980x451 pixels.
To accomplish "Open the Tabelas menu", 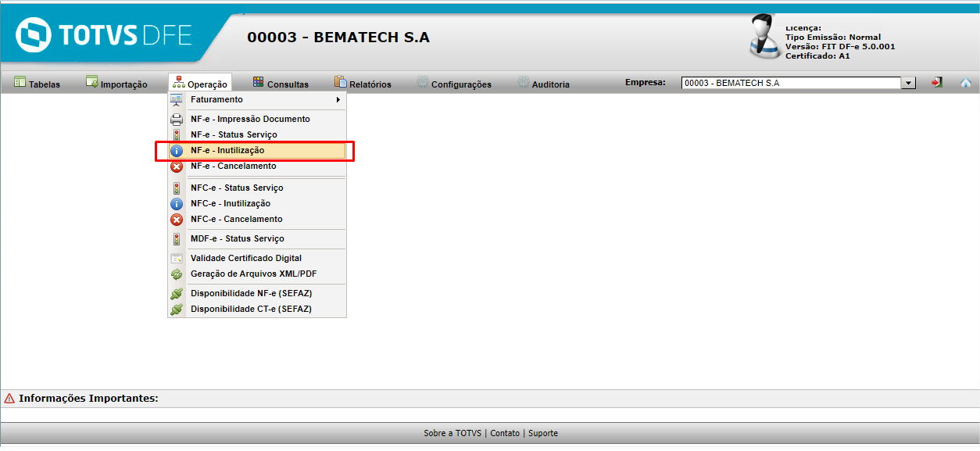I will pyautogui.click(x=37, y=84).
